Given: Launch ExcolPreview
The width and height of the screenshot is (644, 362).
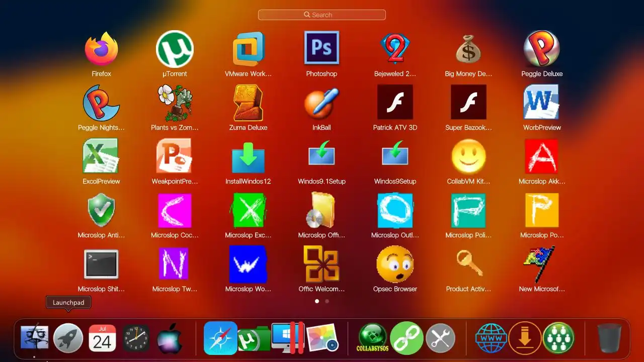Looking at the screenshot, I should 101,156.
